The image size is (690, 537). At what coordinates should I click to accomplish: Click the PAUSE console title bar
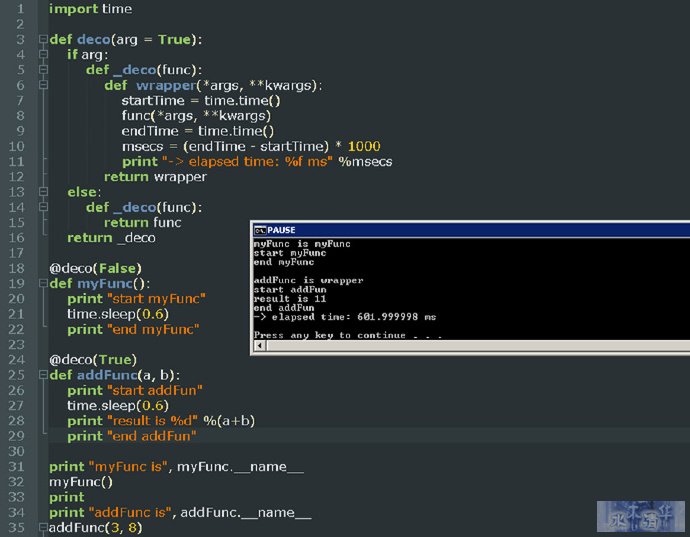471,230
